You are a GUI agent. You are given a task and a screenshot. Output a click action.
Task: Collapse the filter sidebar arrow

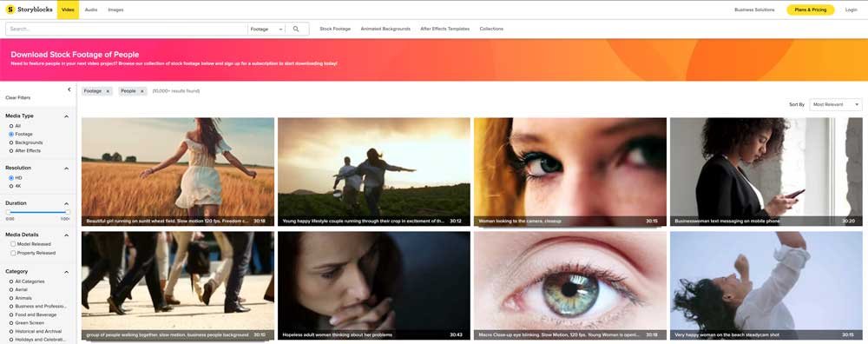pos(69,89)
